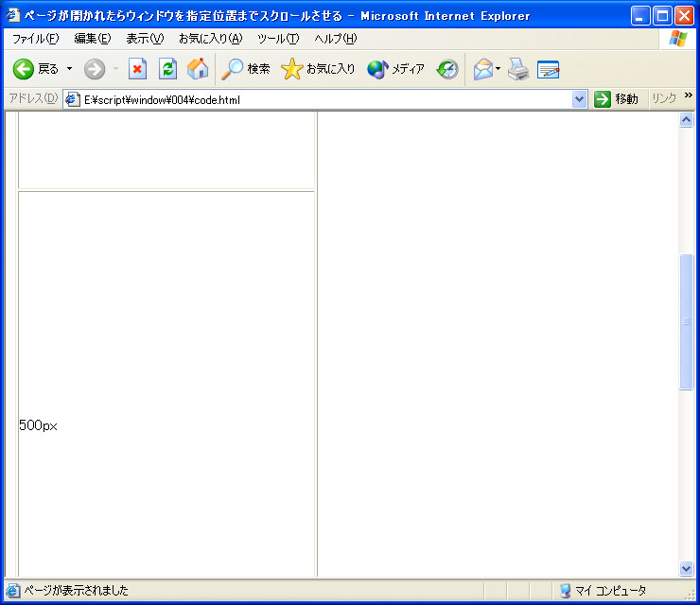700x605 pixels.
Task: Click the vertical scrollbar down arrow
Action: [686, 568]
